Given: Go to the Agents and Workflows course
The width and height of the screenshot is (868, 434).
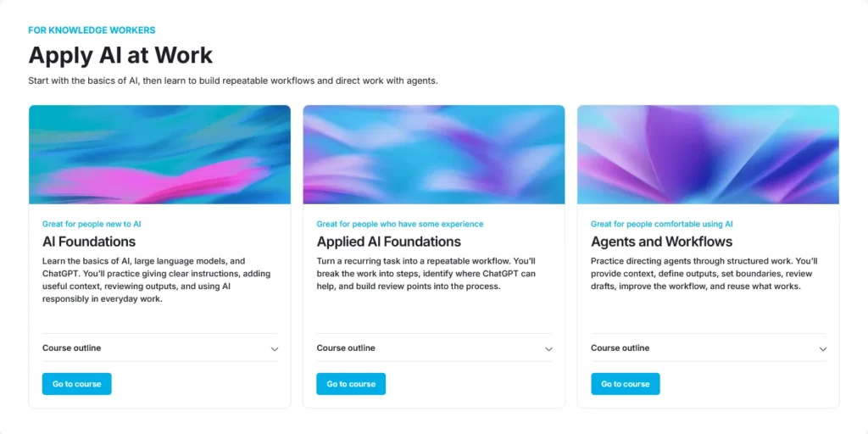Looking at the screenshot, I should pyautogui.click(x=626, y=384).
